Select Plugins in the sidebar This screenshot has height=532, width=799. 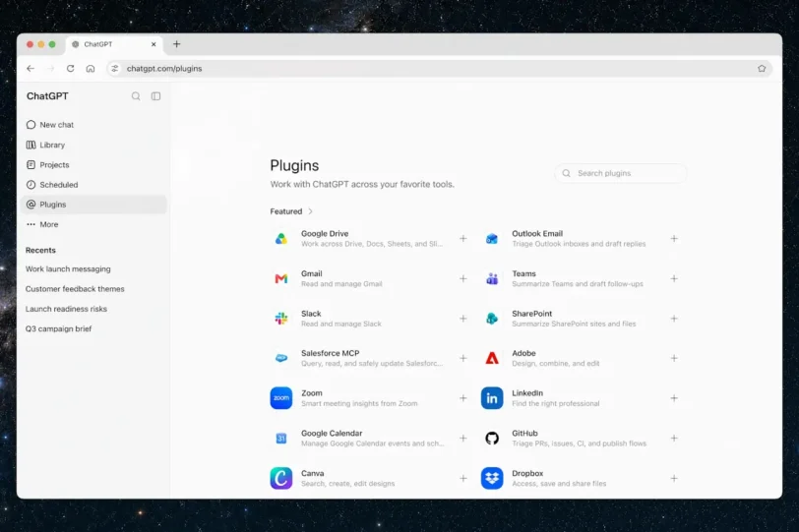tap(94, 205)
